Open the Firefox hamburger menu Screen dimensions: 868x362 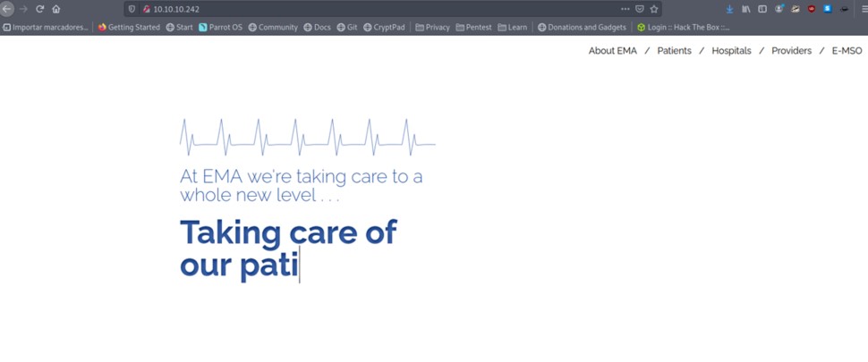864,9
